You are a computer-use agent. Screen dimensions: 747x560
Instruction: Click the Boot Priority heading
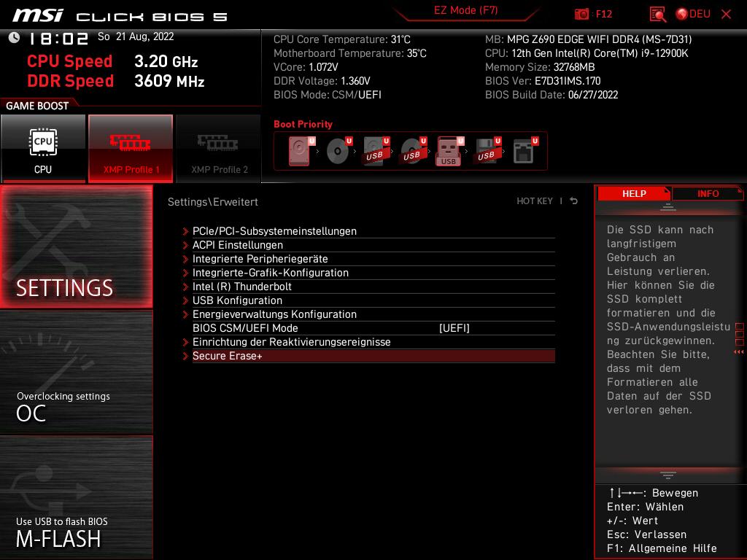303,124
